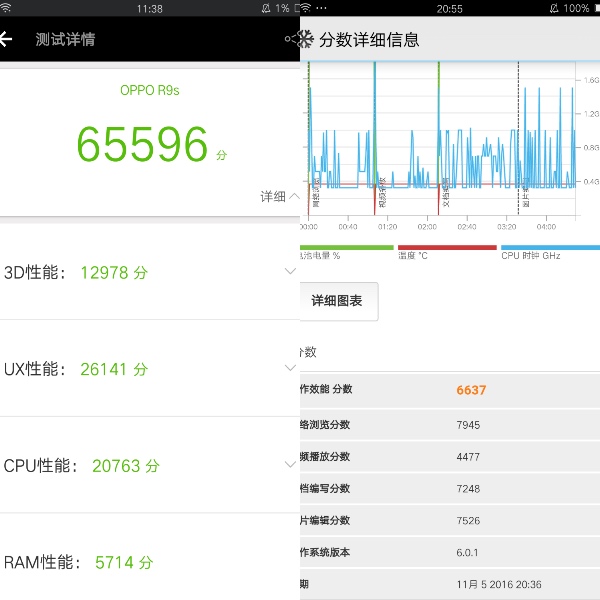Tap the CPU clock performance graph
The image size is (600, 600).
tap(442, 139)
